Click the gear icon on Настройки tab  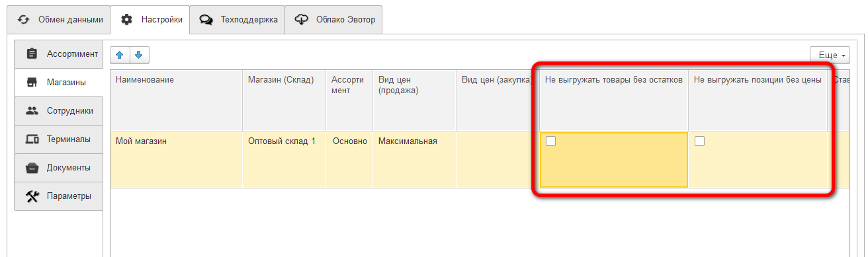(x=126, y=20)
